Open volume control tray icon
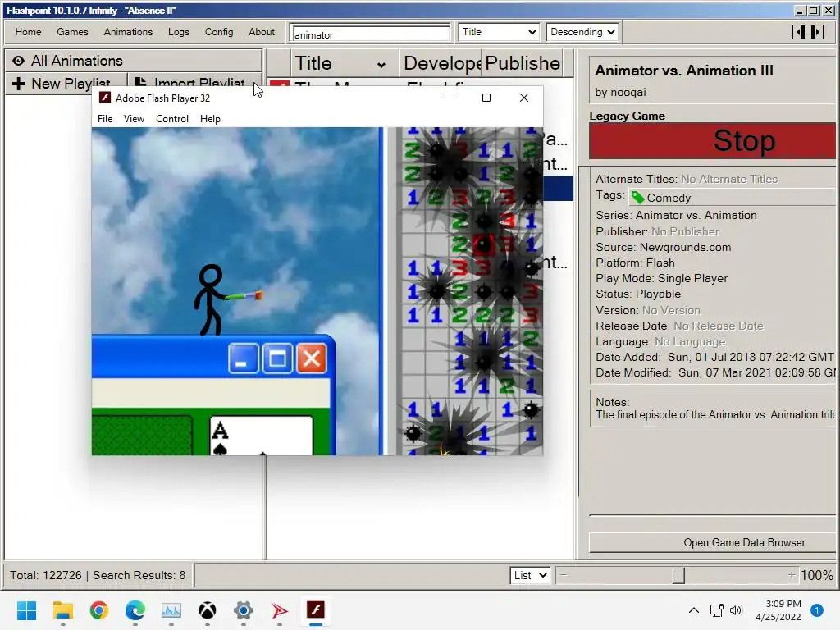The height and width of the screenshot is (630, 840). tap(736, 610)
